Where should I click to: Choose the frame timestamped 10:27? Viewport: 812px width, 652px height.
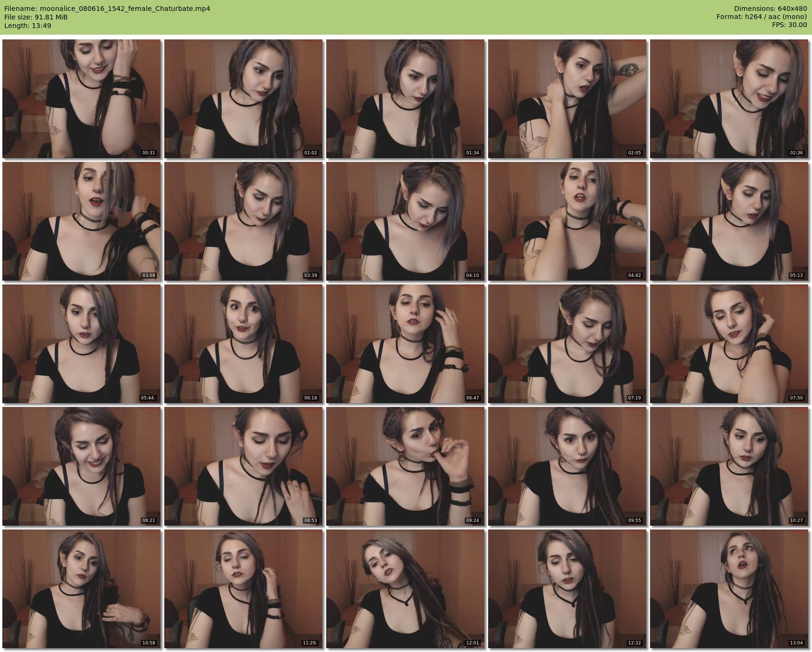[729, 466]
